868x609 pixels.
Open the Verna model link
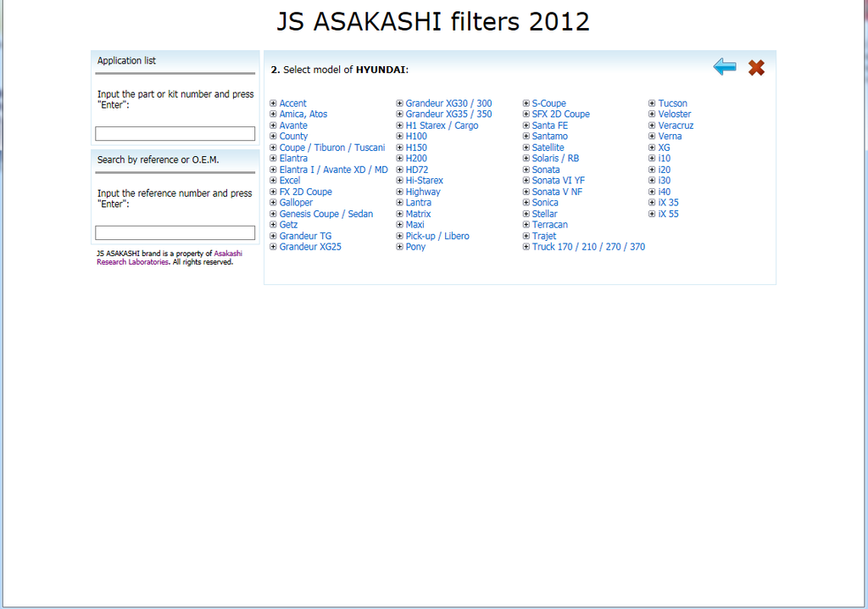[x=670, y=137]
